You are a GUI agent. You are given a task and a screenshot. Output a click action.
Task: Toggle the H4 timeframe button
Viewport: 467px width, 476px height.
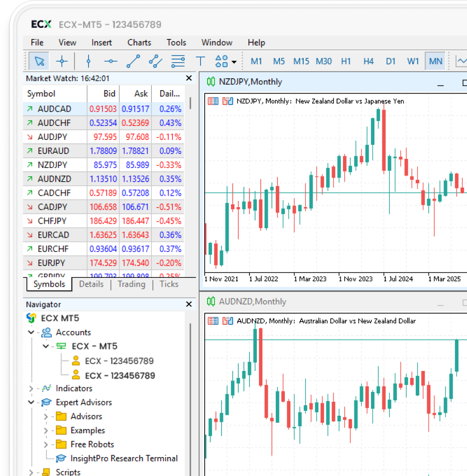click(x=368, y=61)
